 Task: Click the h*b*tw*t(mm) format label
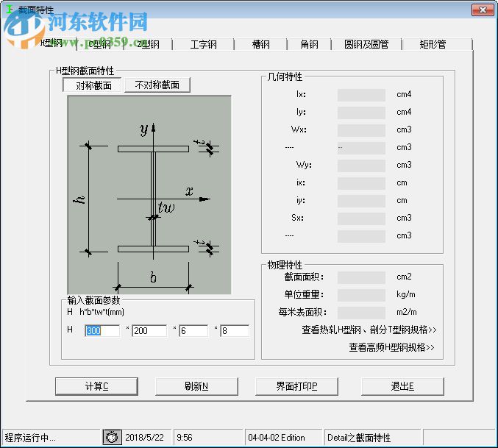pos(102,312)
